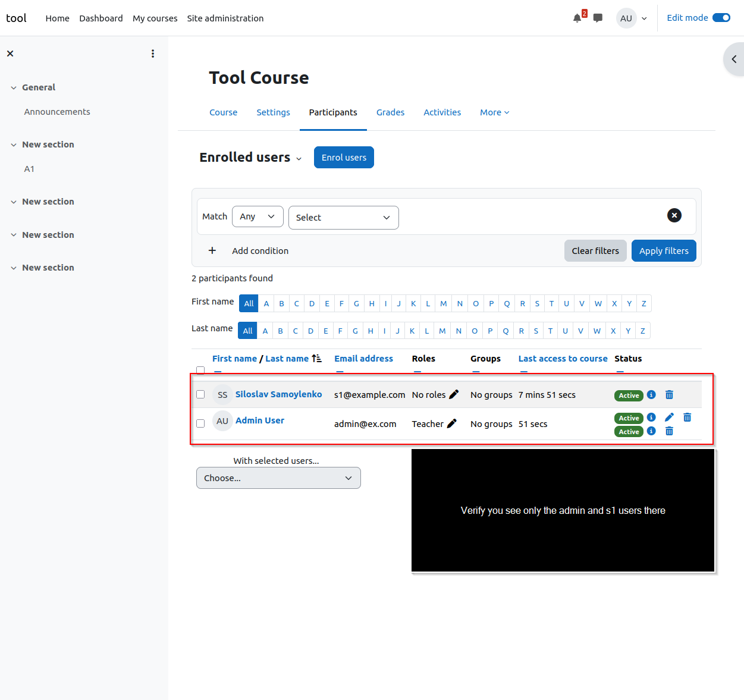The image size is (744, 700).
Task: Toggle Edit mode switch
Action: [721, 18]
